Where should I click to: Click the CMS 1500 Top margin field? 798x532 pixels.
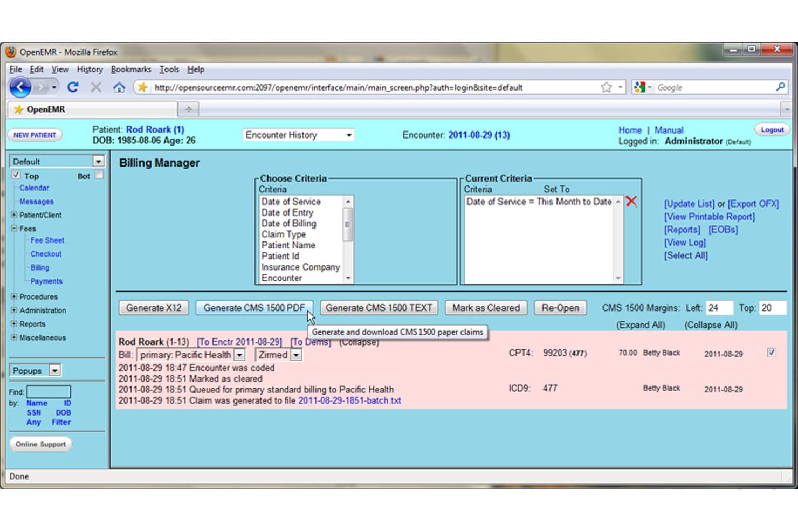(773, 308)
